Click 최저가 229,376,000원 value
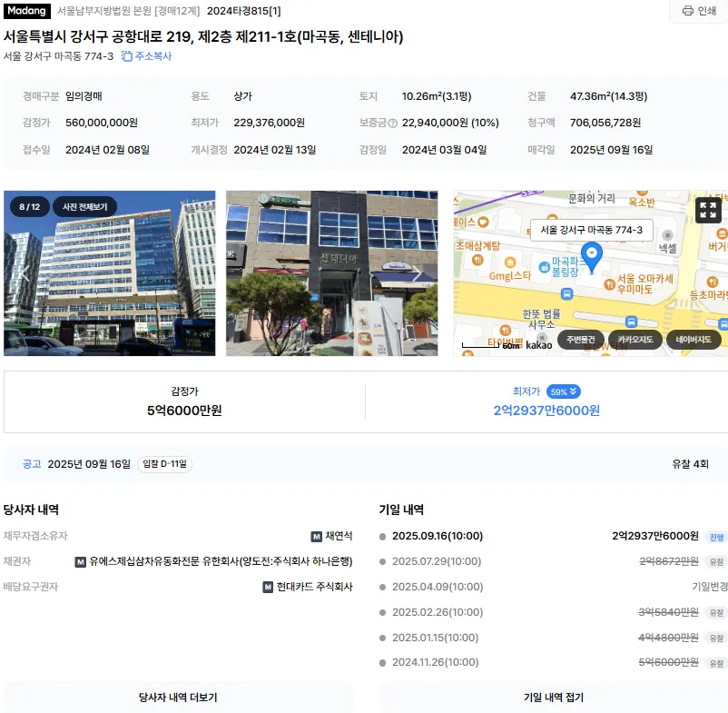728x713 pixels. [x=269, y=123]
